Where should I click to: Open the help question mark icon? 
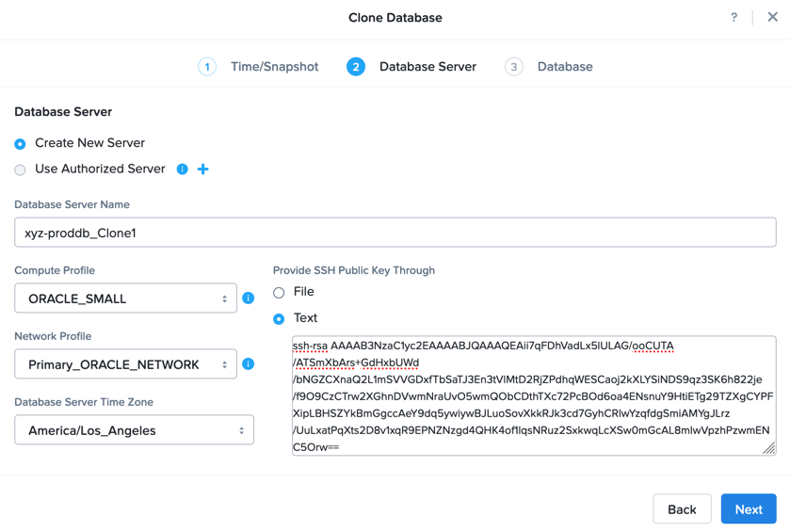(x=734, y=17)
